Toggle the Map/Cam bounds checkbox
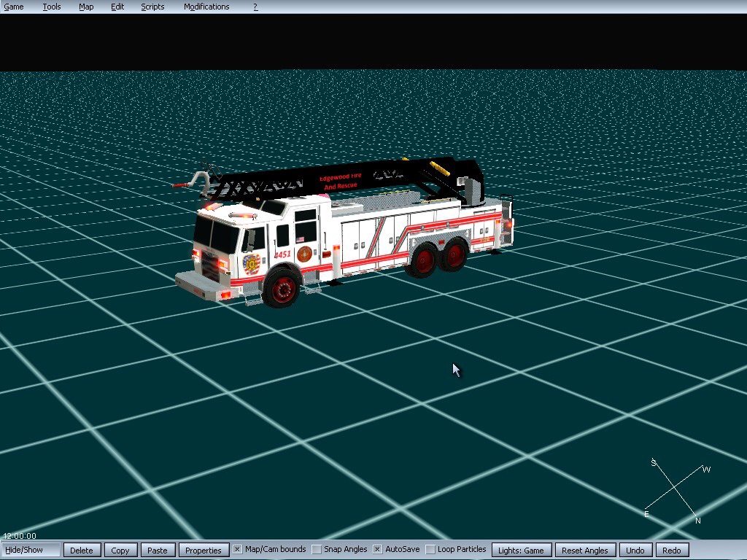The height and width of the screenshot is (560, 747). pos(237,550)
